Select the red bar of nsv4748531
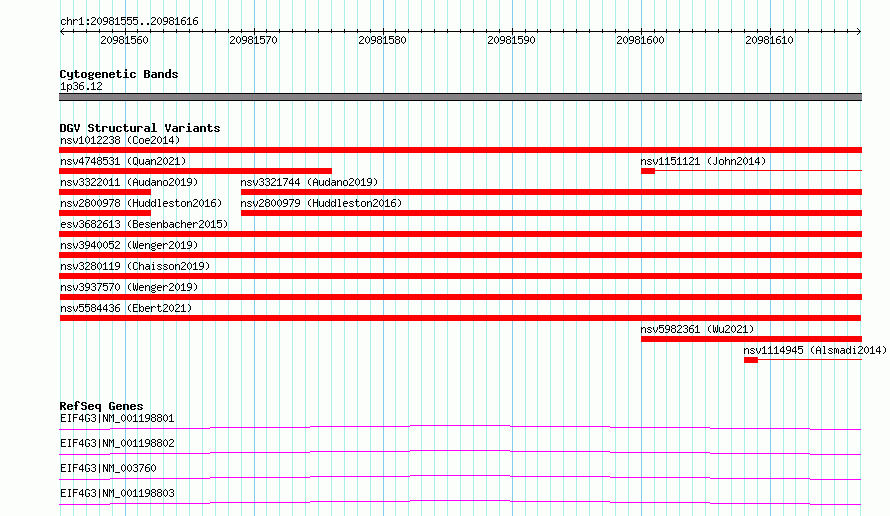The image size is (890, 516). (x=195, y=171)
